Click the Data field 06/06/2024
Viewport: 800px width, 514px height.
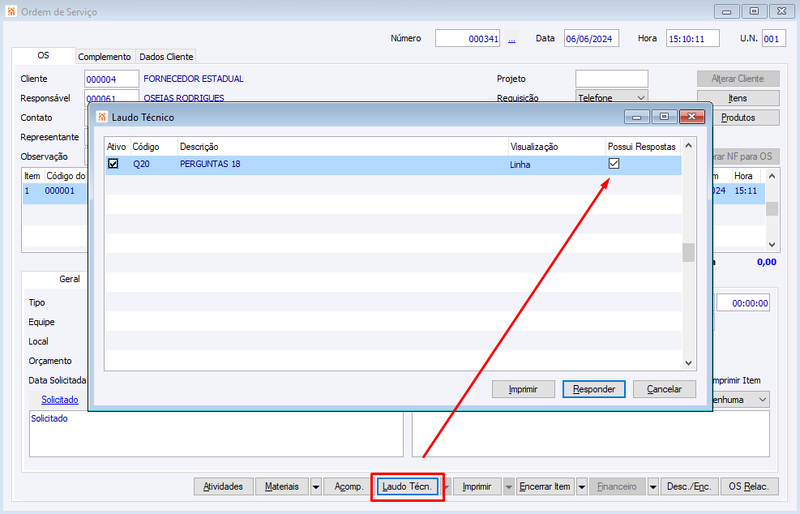[x=591, y=39]
